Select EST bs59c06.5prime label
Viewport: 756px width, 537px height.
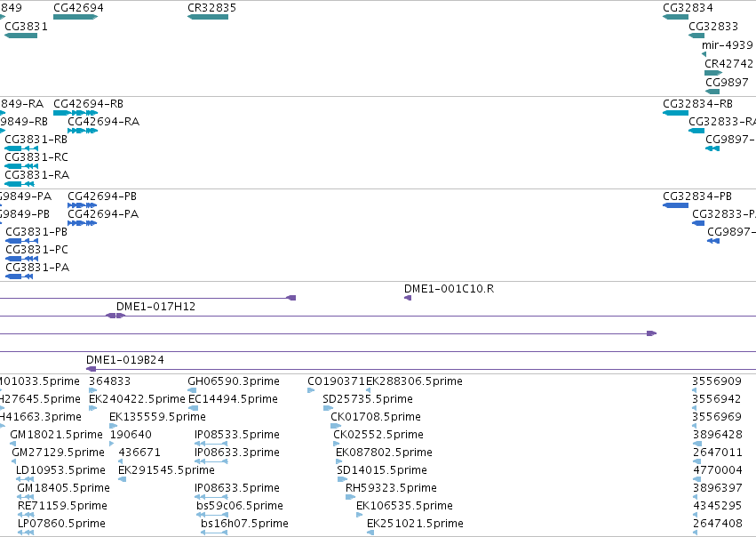tap(240, 506)
